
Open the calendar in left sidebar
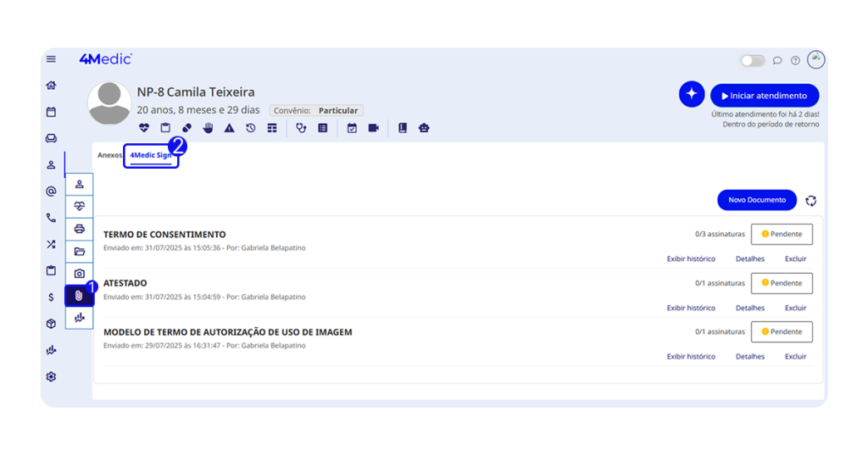pos(51,112)
